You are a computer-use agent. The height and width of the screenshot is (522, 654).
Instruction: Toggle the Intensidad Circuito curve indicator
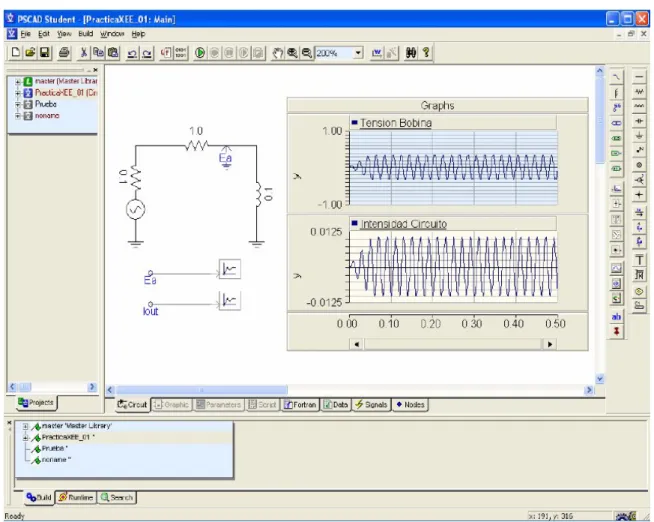tap(355, 223)
